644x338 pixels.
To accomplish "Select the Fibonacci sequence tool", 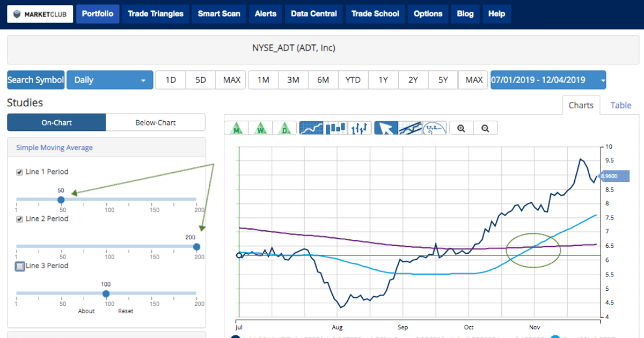I will coord(434,128).
